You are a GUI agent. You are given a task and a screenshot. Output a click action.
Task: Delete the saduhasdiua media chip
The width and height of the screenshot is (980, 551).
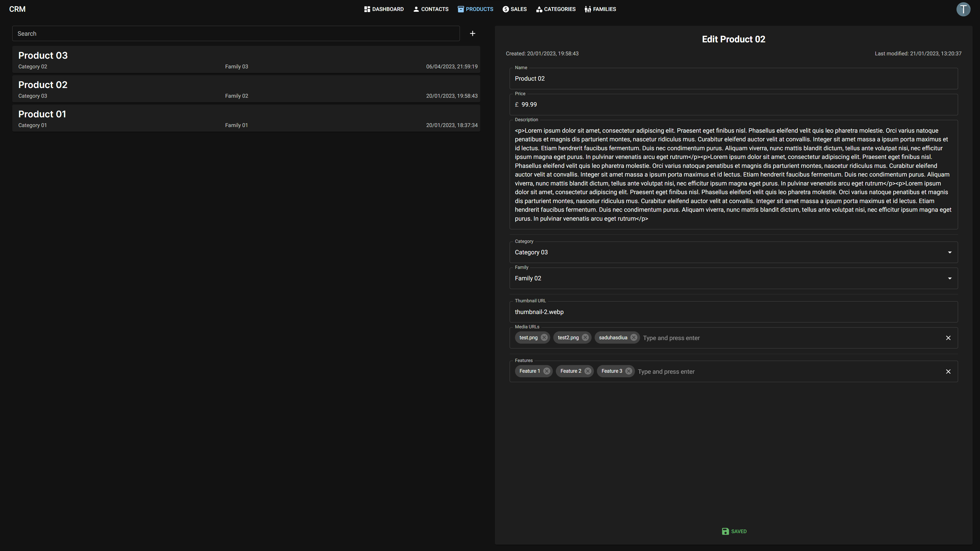tap(634, 337)
